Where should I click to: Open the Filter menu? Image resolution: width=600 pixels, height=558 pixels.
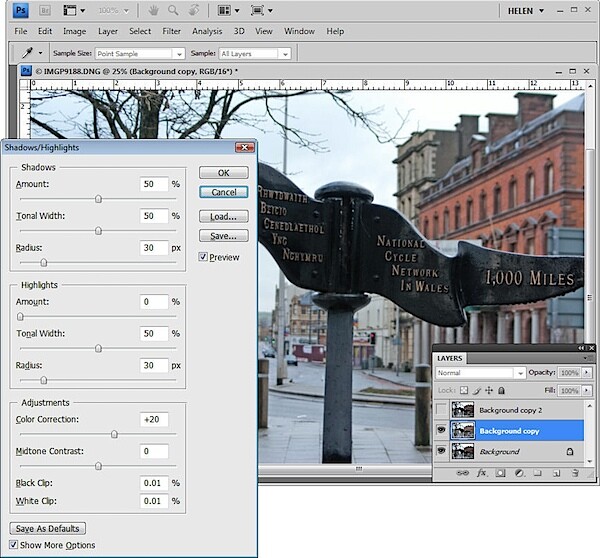(171, 31)
